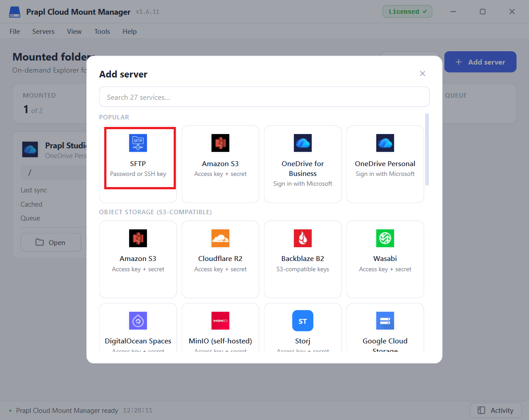
Task: Click the POPULAR section heading
Action: pos(114,117)
